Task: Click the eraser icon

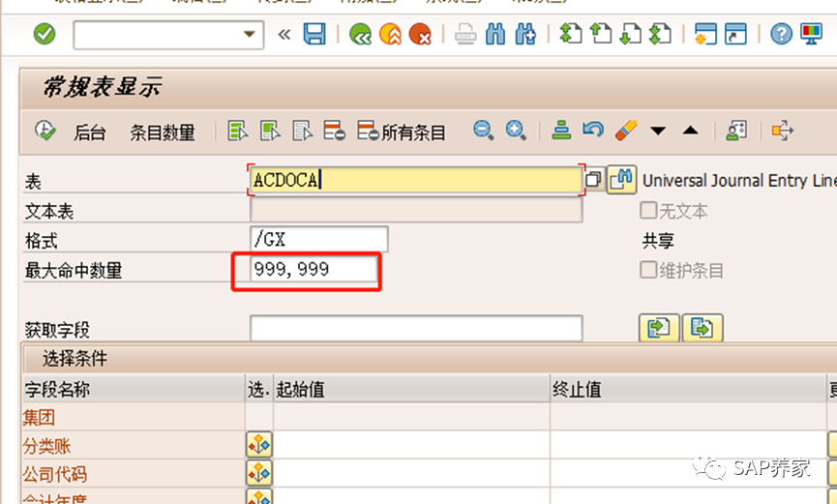Action: [x=626, y=131]
